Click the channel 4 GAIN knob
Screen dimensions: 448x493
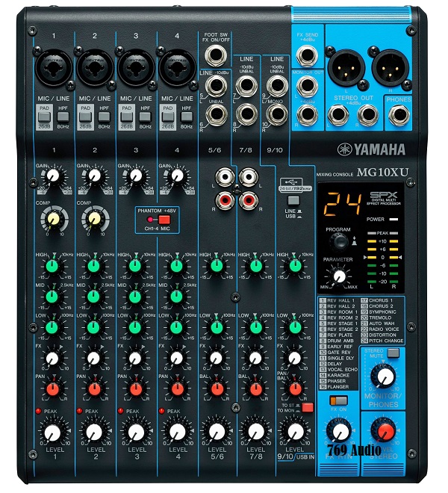(x=177, y=176)
